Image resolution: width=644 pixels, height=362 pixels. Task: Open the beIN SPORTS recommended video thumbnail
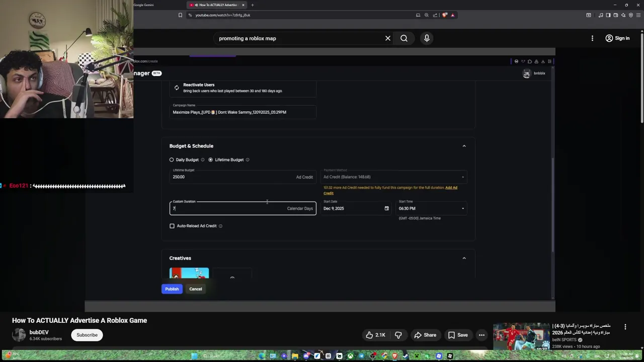pyautogui.click(x=521, y=337)
